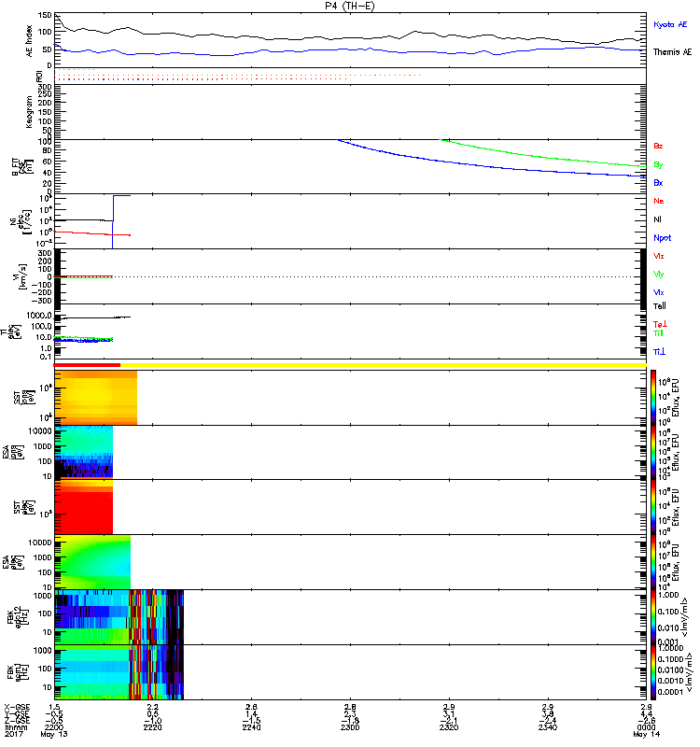700x747 pixels.
Task: Click the FBK edc12 spectrogram
Action: tap(119, 617)
